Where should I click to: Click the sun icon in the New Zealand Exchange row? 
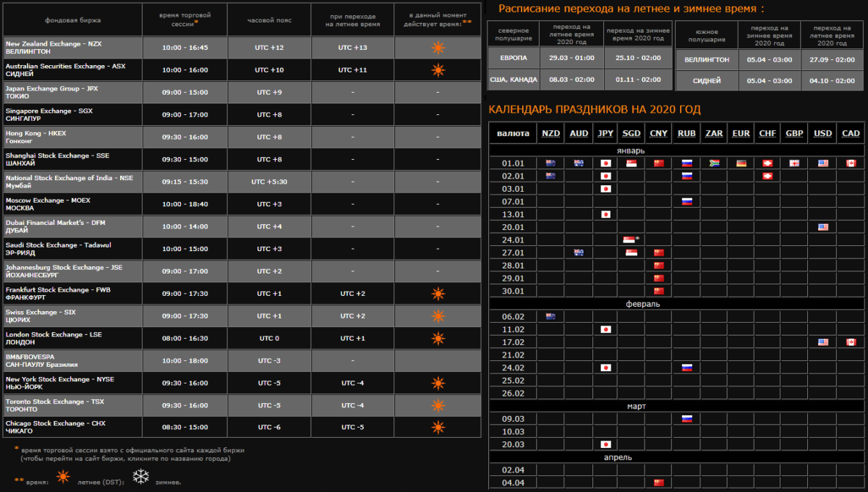pos(438,48)
